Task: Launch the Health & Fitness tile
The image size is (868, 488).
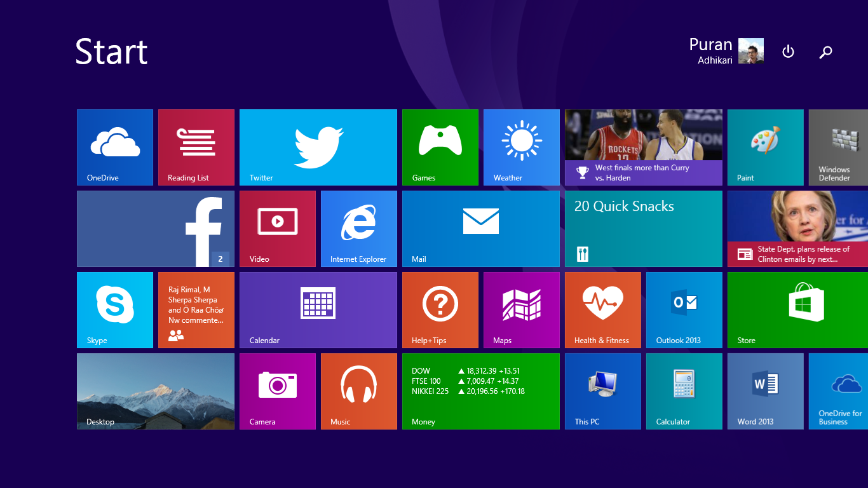Action: point(603,310)
